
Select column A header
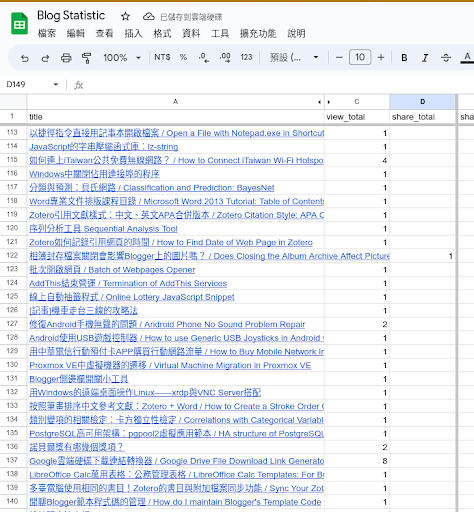175,102
